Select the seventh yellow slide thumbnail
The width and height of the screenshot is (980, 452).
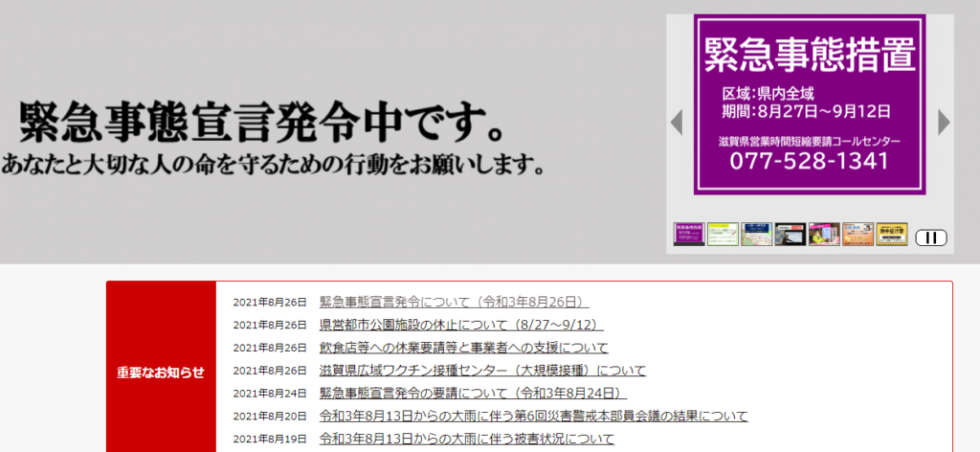892,235
